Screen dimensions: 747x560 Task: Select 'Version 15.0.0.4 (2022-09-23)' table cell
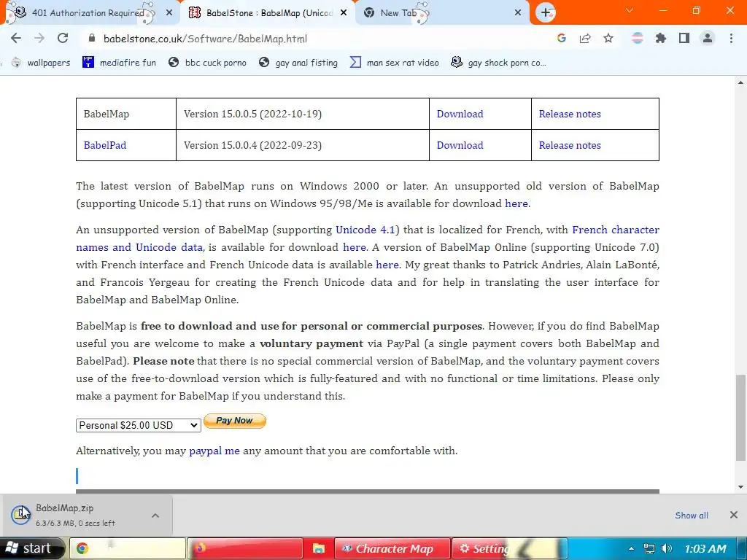pos(303,145)
